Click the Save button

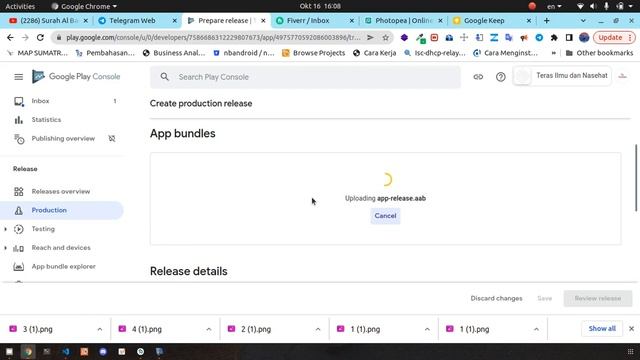click(x=544, y=298)
